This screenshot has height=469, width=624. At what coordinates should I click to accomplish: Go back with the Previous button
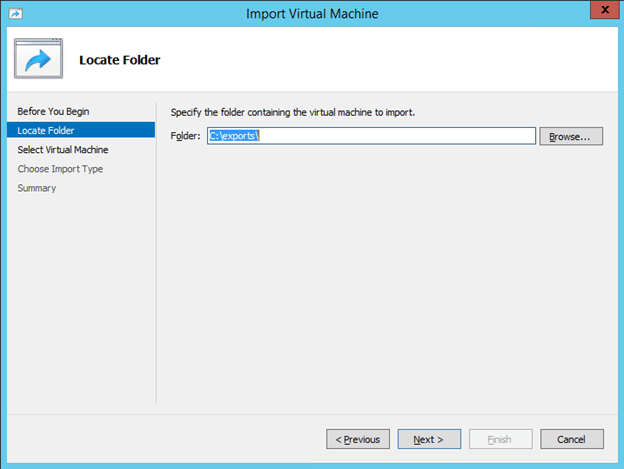[x=357, y=439]
